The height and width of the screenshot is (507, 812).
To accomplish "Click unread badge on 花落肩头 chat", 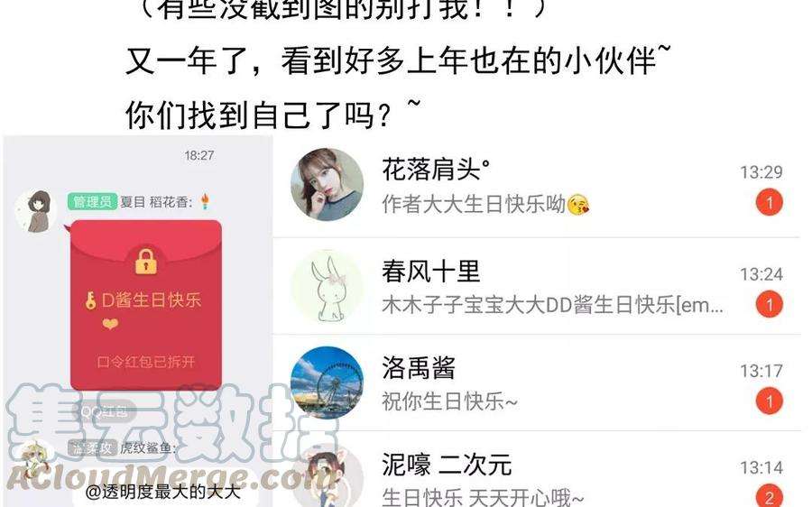I will coord(769,202).
